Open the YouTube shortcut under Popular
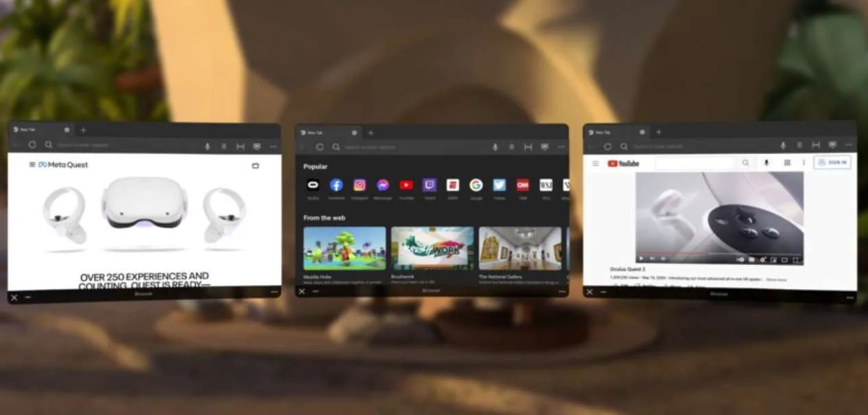This screenshot has width=868, height=415. coord(406,185)
